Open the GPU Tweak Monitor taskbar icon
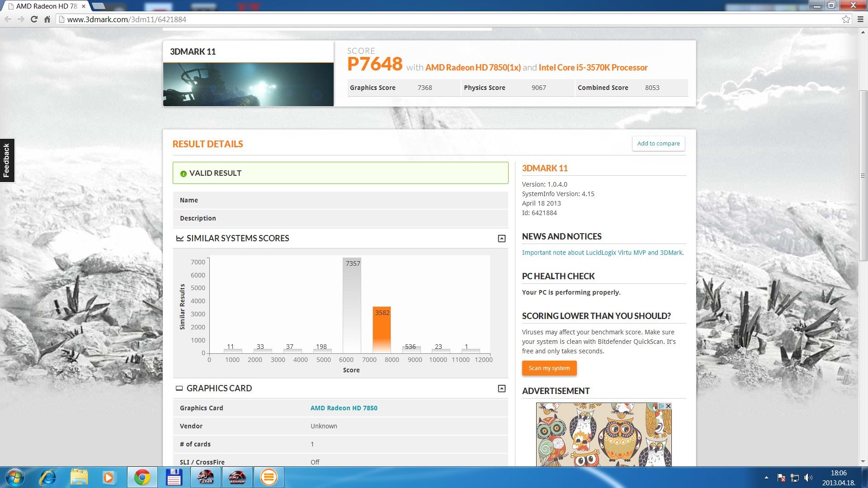 pos(237,478)
